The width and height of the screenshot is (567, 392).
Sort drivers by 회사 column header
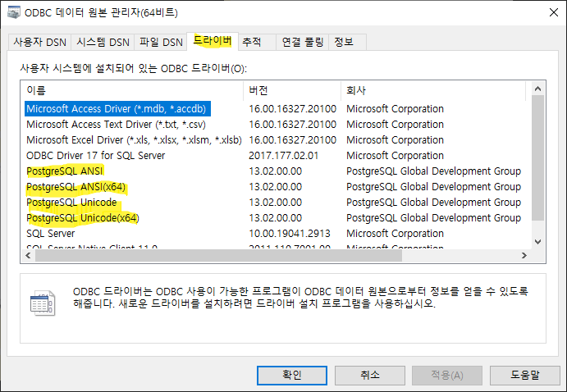[x=433, y=90]
